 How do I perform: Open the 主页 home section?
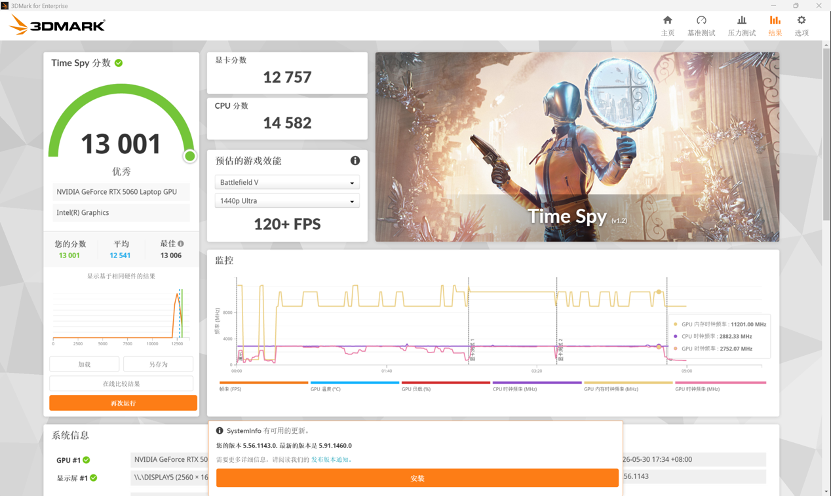pos(668,25)
